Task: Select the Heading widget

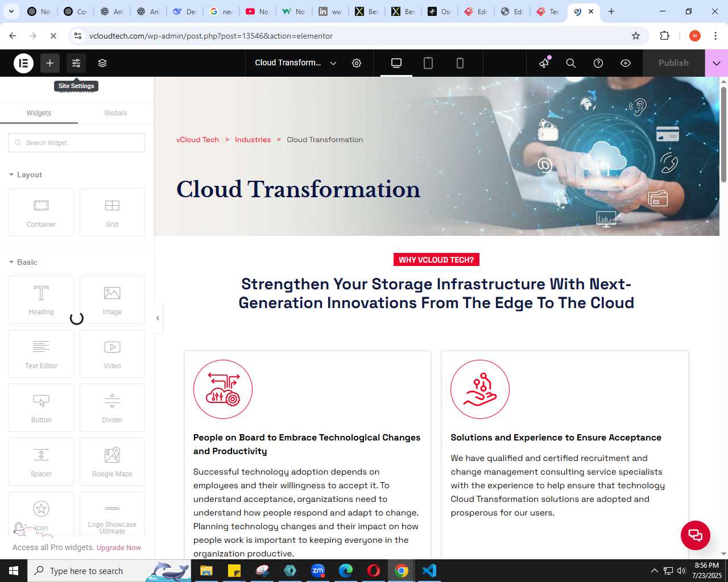Action: (41, 300)
